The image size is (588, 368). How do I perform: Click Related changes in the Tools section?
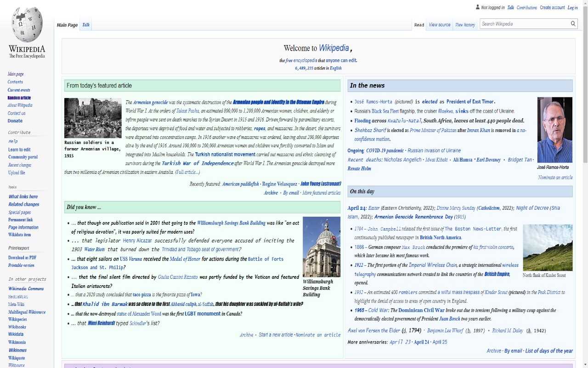[24, 204]
